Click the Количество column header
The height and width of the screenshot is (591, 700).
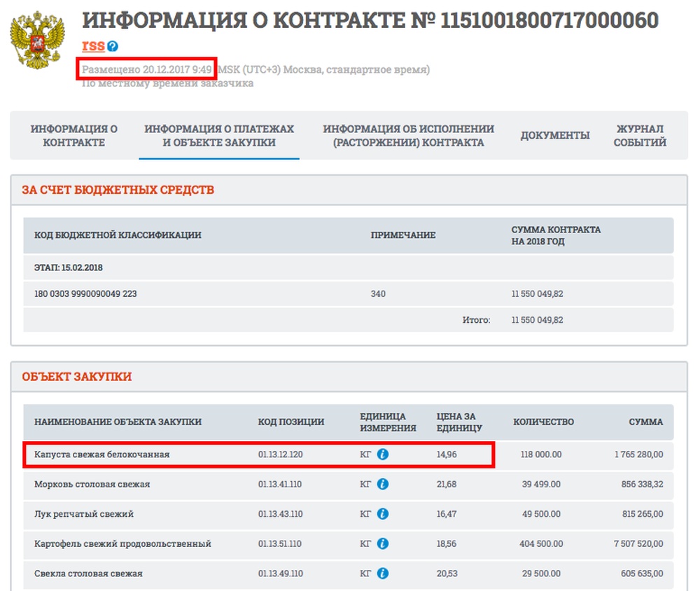[x=543, y=422]
